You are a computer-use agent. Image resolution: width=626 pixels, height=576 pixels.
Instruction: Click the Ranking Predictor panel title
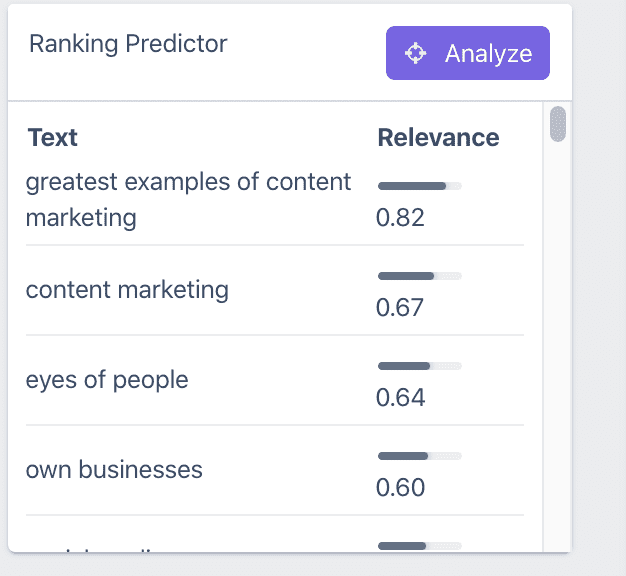(128, 44)
